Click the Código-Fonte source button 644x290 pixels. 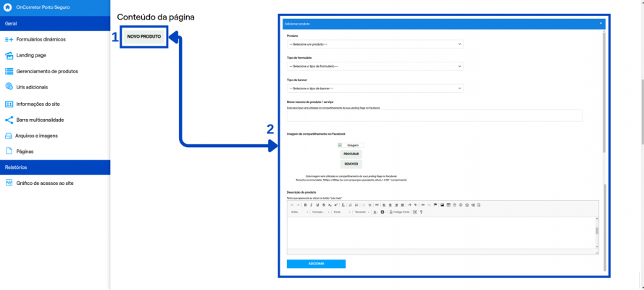[x=400, y=212]
